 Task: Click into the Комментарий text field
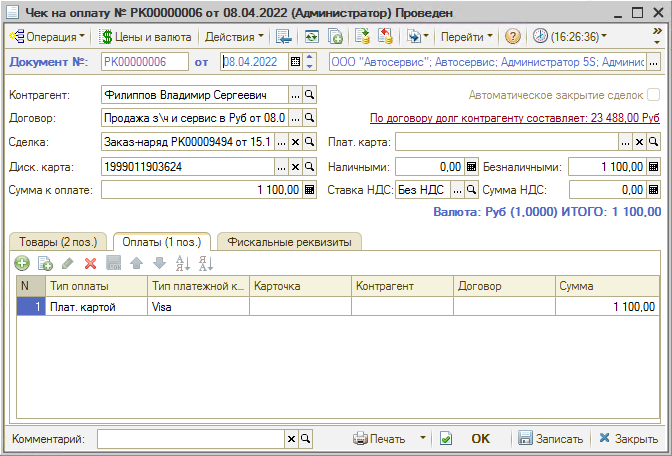(190, 438)
